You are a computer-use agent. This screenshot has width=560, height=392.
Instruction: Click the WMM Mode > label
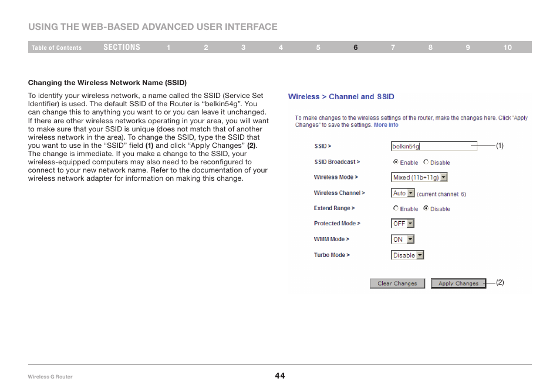(332, 239)
